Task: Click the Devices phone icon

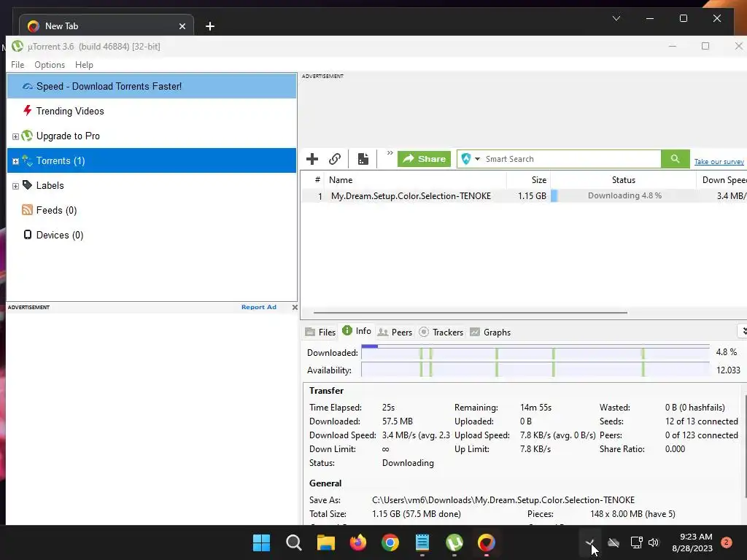Action: [x=28, y=234]
